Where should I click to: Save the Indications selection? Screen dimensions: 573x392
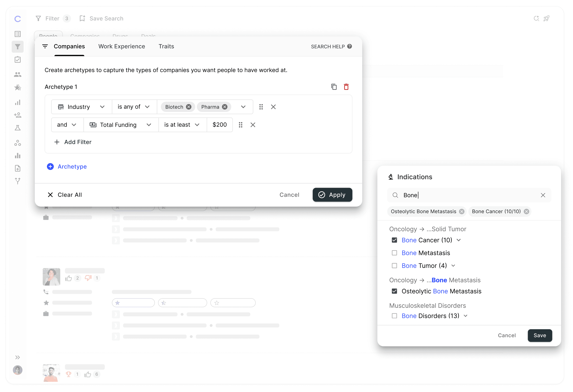pos(539,335)
